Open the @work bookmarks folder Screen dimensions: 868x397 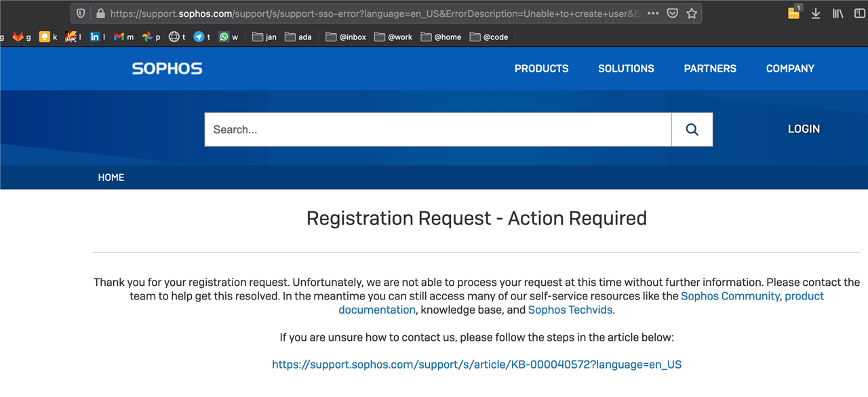(393, 37)
